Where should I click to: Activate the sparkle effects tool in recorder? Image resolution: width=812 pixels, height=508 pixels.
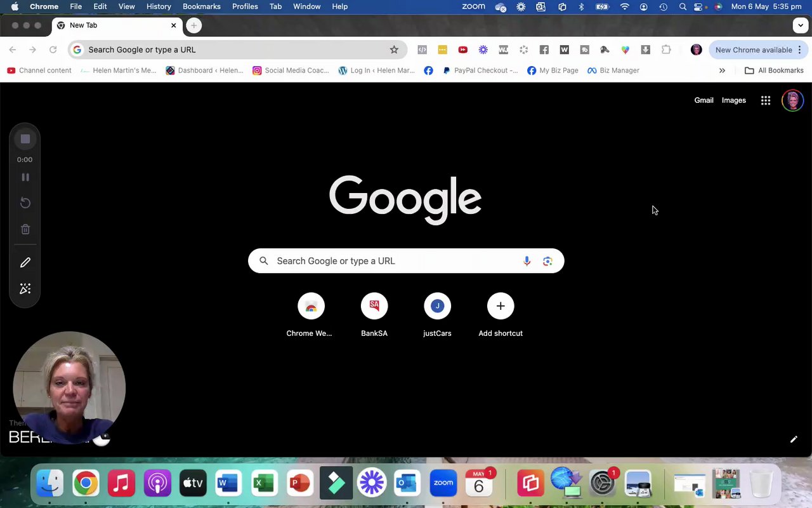tap(25, 289)
